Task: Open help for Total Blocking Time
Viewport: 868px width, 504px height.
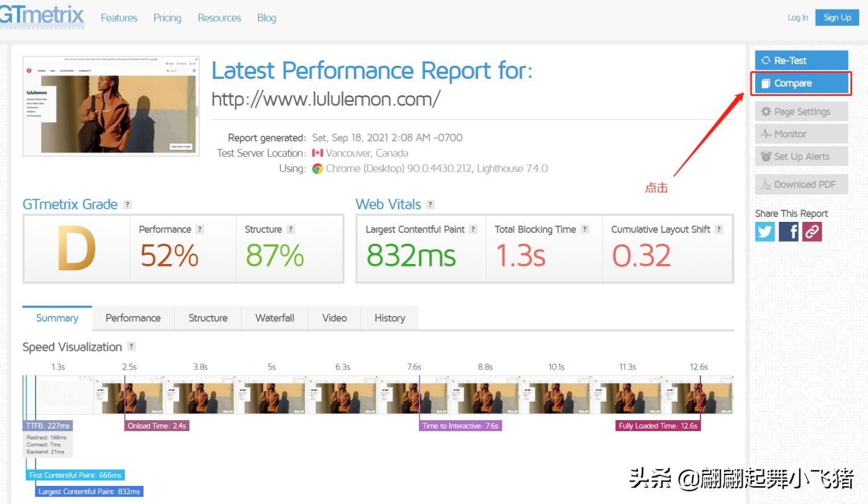Action: (x=585, y=229)
